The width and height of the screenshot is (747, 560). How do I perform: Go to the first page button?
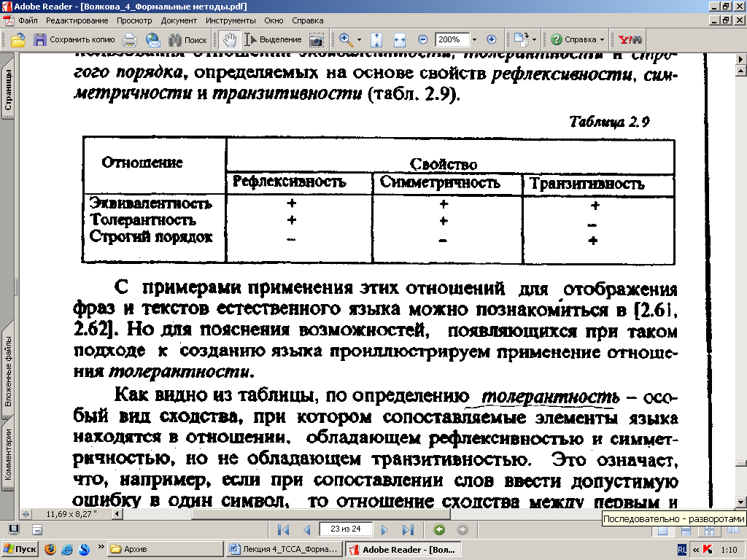click(284, 529)
